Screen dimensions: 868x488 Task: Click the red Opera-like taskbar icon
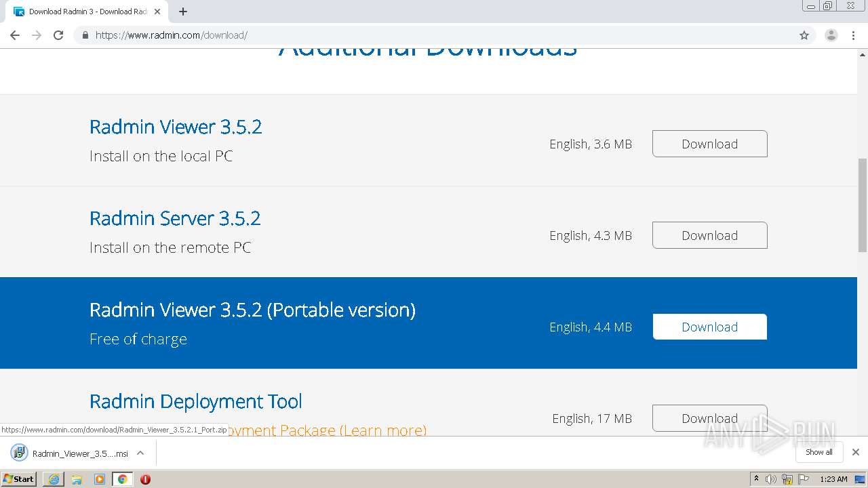(x=145, y=479)
